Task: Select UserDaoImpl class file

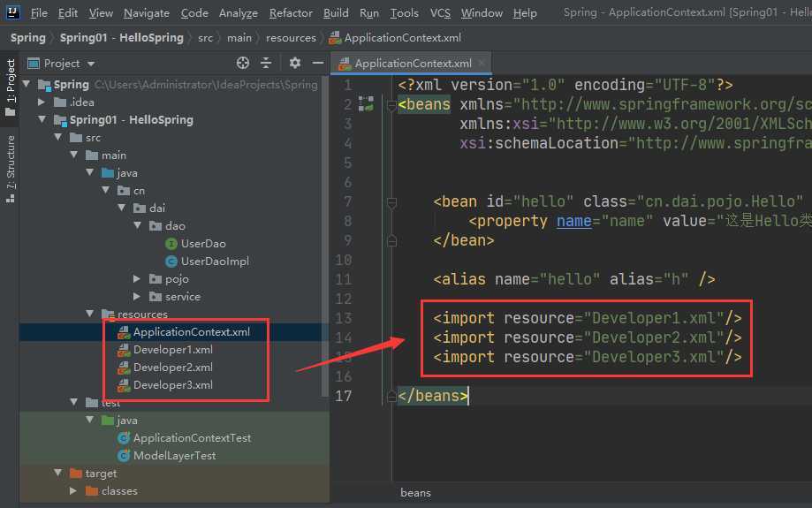Action: click(x=215, y=261)
